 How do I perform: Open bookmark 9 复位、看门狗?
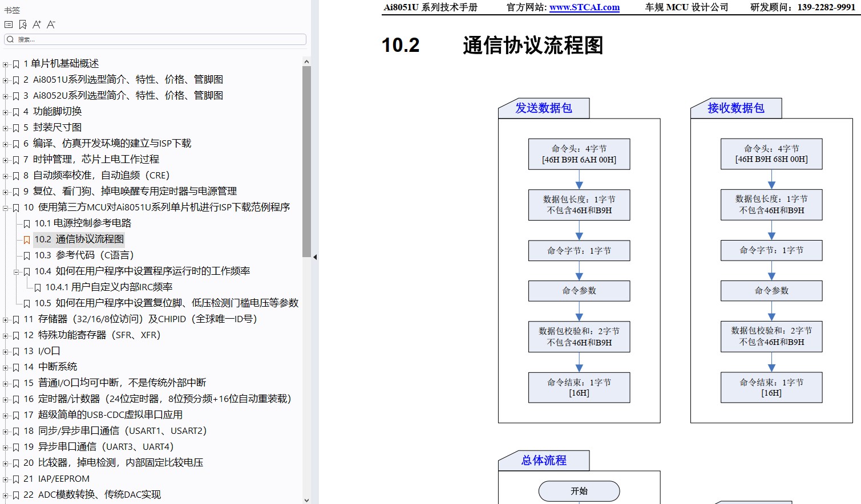(x=130, y=192)
